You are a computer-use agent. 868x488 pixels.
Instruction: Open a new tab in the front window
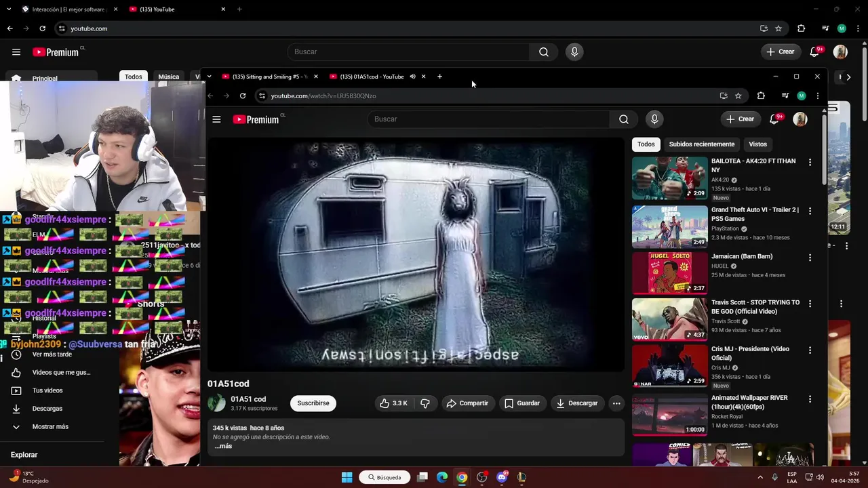439,77
